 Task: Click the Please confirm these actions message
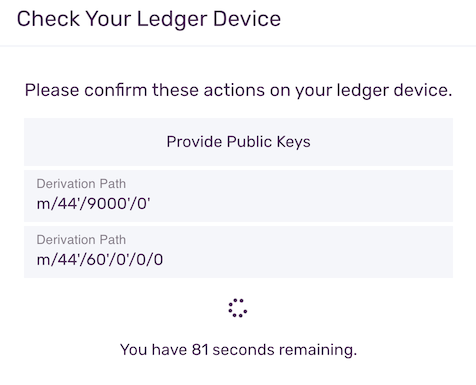pyautogui.click(x=238, y=90)
